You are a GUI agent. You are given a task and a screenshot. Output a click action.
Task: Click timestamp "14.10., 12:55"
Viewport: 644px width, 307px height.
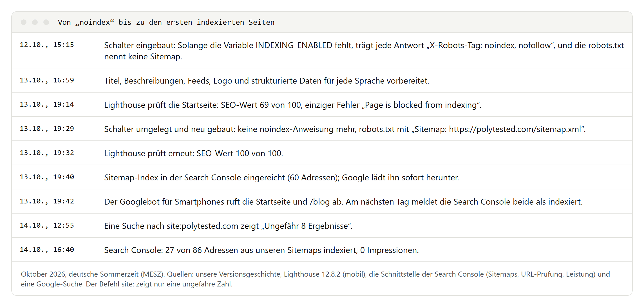coord(47,225)
